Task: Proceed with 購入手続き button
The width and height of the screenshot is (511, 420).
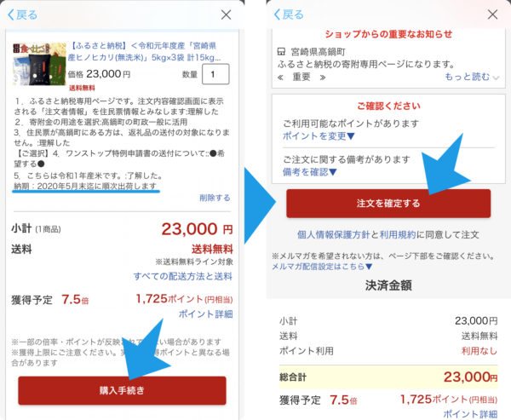Action: click(x=122, y=390)
